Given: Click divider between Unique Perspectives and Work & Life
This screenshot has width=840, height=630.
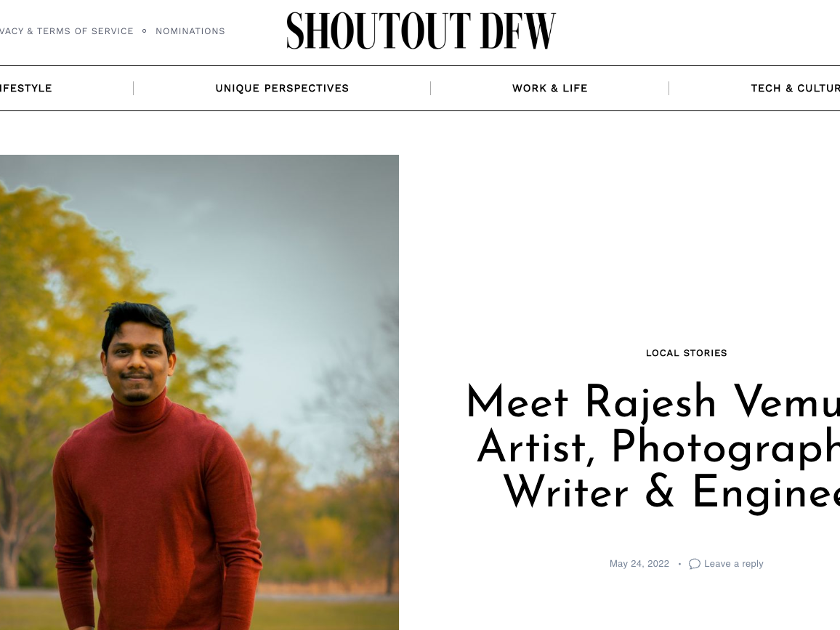Looking at the screenshot, I should 430,89.
